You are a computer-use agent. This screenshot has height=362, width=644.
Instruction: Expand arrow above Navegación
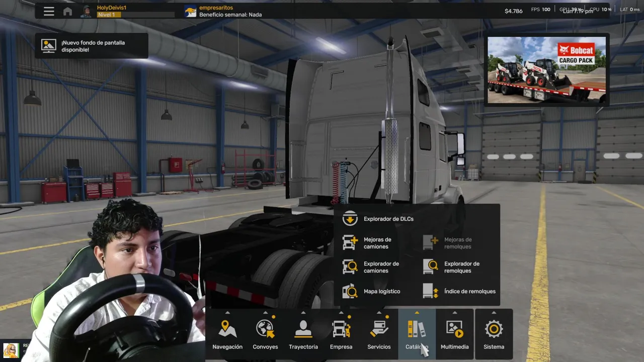[x=227, y=313]
